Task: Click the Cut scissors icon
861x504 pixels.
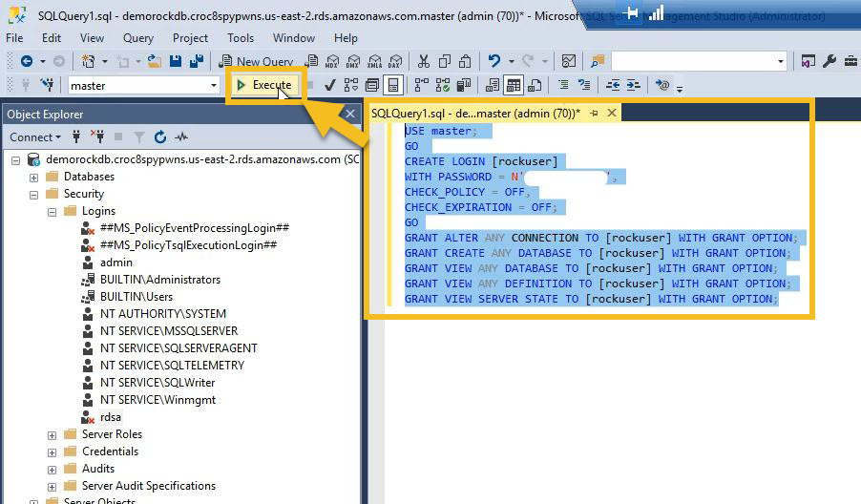Action: click(x=424, y=61)
